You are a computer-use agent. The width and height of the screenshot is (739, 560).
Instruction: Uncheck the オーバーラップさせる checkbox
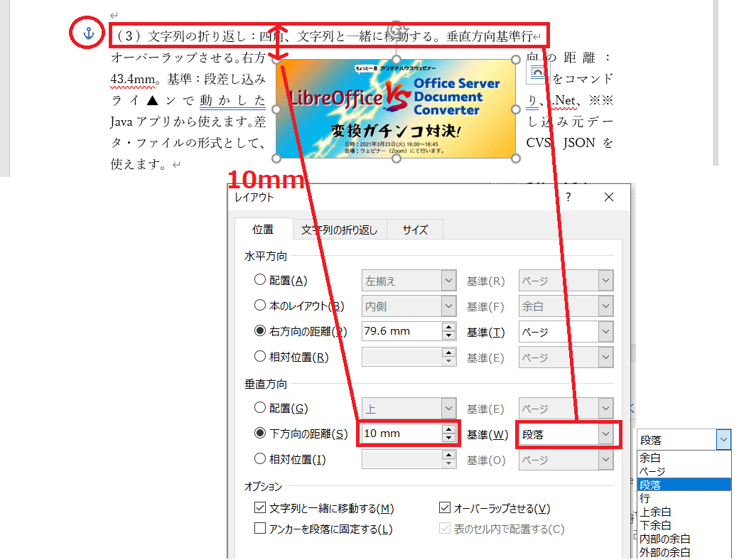tap(445, 508)
